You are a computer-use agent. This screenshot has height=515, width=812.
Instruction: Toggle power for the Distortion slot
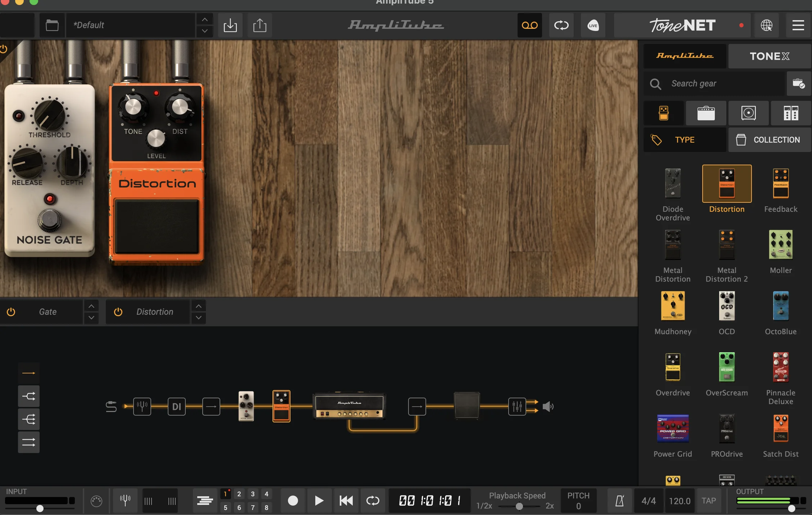pyautogui.click(x=118, y=312)
